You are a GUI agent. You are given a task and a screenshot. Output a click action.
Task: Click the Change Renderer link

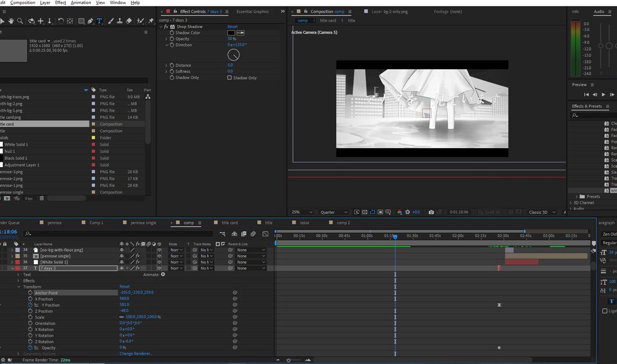(135, 354)
